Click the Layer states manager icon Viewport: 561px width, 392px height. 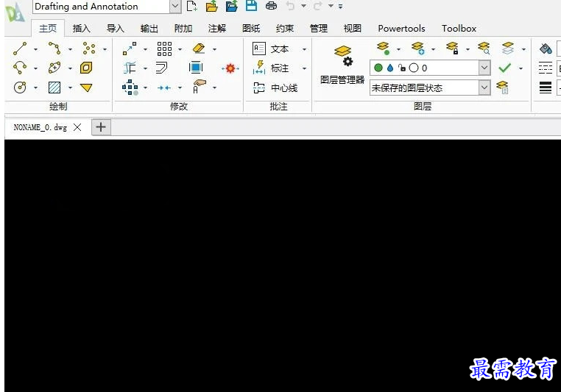point(502,88)
